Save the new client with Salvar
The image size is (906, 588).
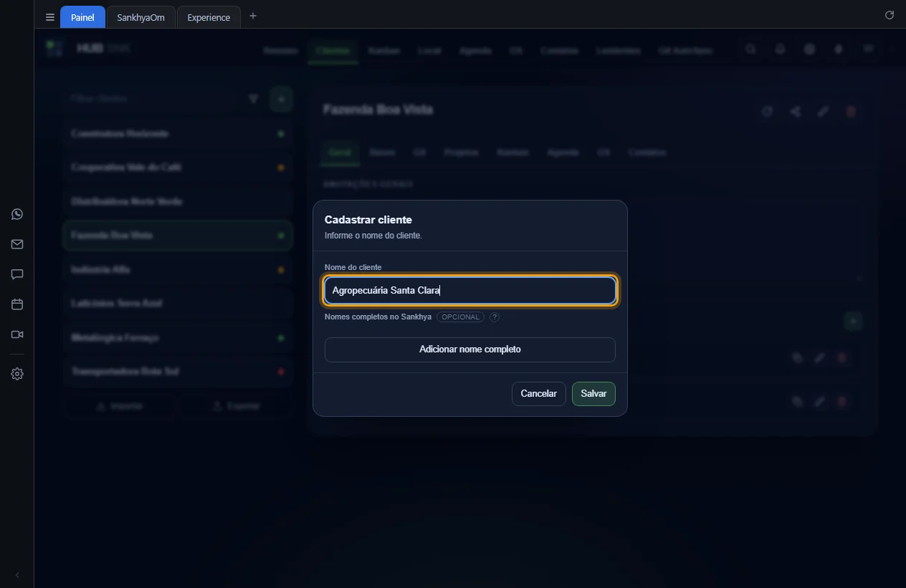pyautogui.click(x=593, y=394)
